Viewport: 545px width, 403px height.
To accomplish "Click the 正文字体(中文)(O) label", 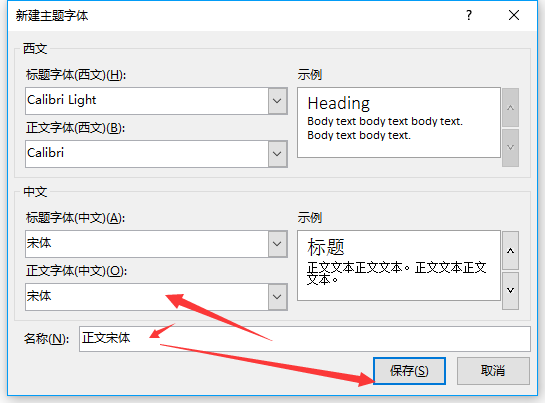I will 76,271.
